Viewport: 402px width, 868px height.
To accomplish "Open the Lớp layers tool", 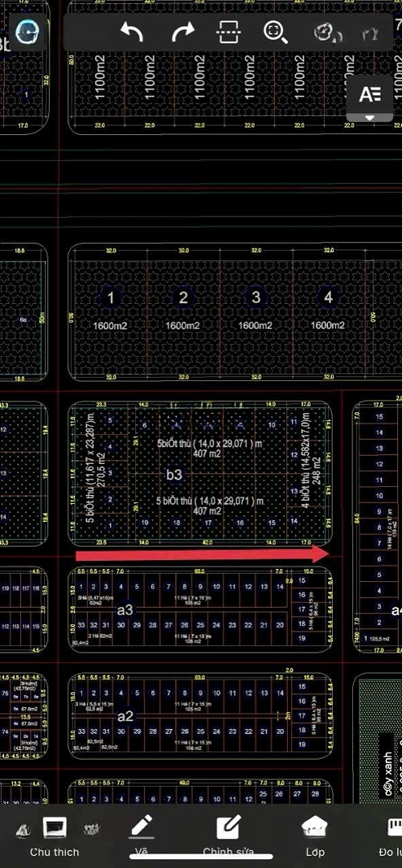I will click(314, 836).
